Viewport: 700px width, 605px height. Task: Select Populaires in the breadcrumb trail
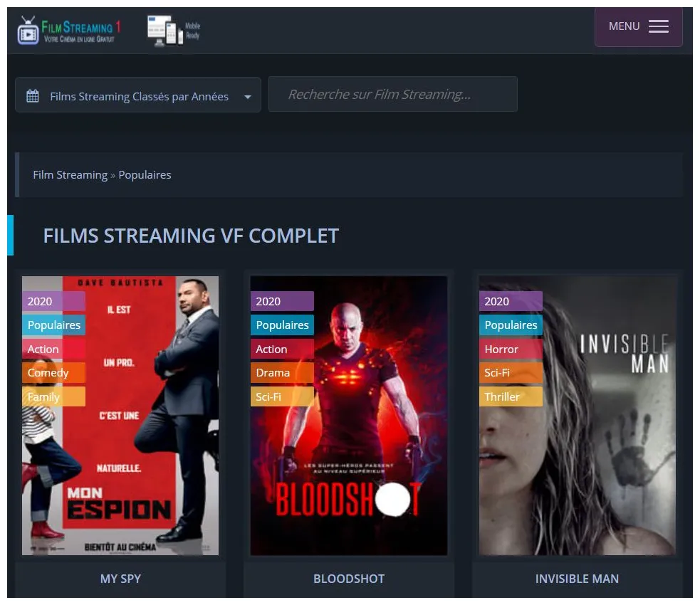pyautogui.click(x=145, y=174)
